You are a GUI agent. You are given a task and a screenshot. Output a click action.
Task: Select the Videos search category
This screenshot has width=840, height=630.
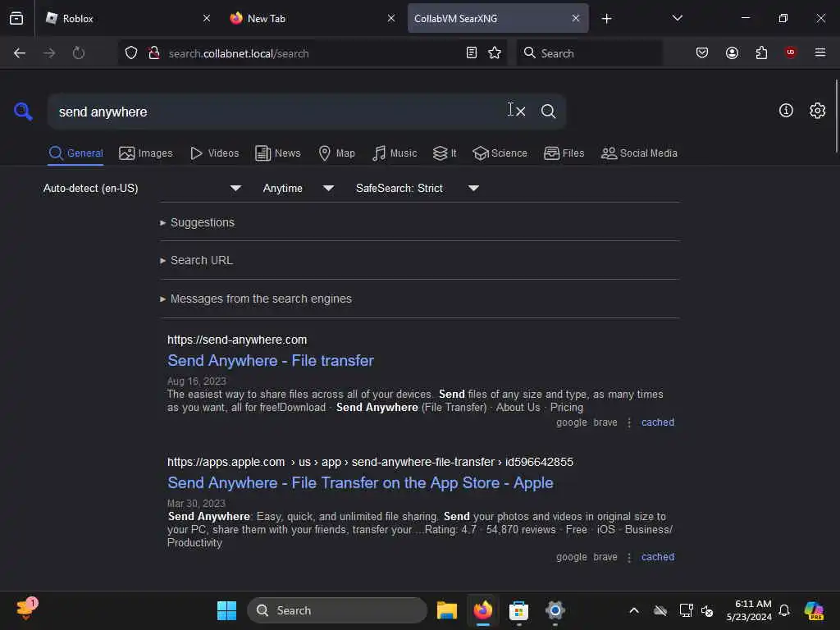(214, 153)
